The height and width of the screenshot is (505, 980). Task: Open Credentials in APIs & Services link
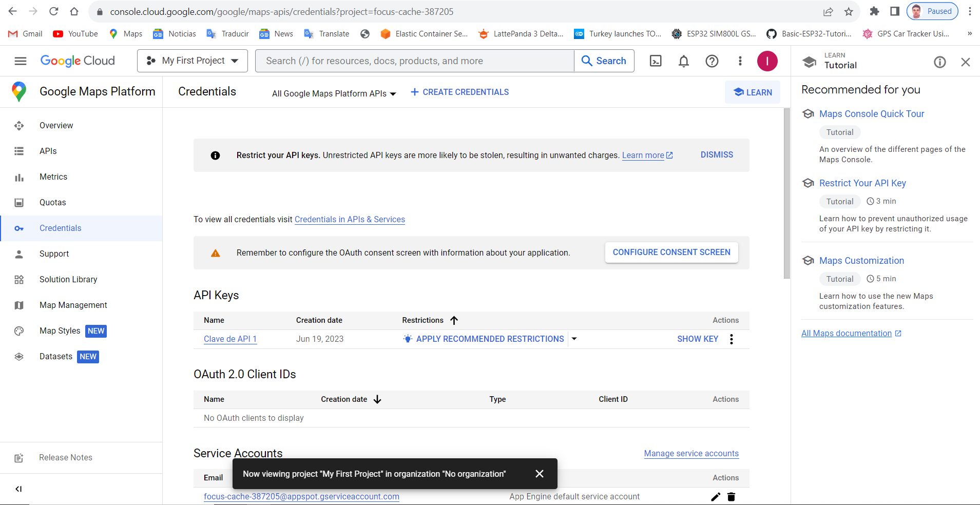(350, 219)
